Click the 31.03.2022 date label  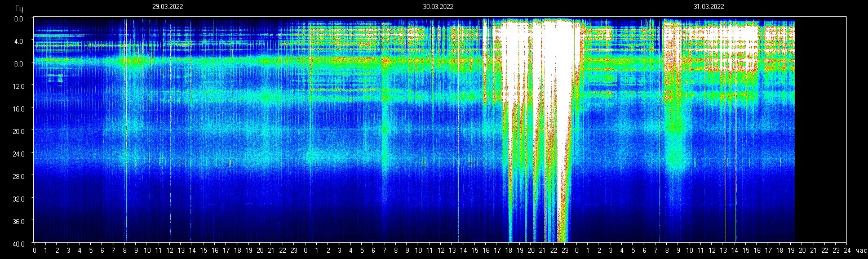pyautogui.click(x=708, y=7)
